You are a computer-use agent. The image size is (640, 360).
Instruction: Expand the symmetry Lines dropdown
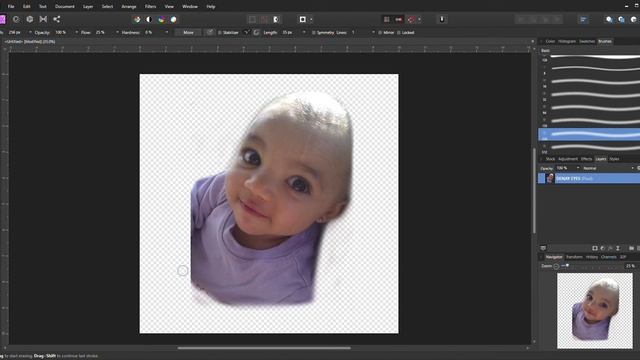[x=373, y=32]
